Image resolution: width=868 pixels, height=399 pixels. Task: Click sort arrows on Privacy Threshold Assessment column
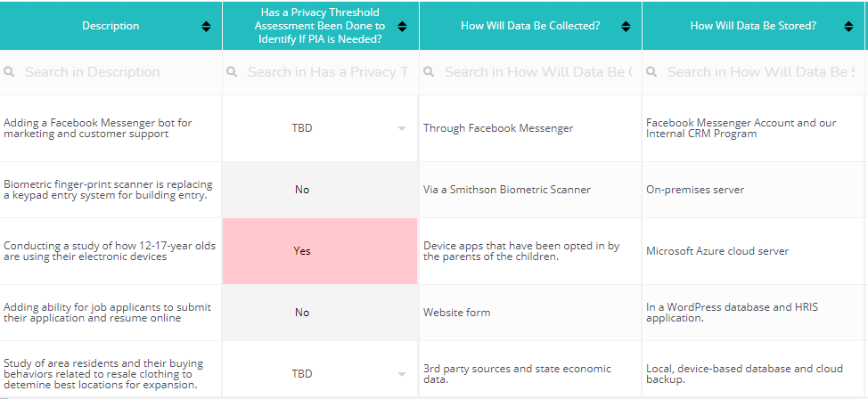402,26
